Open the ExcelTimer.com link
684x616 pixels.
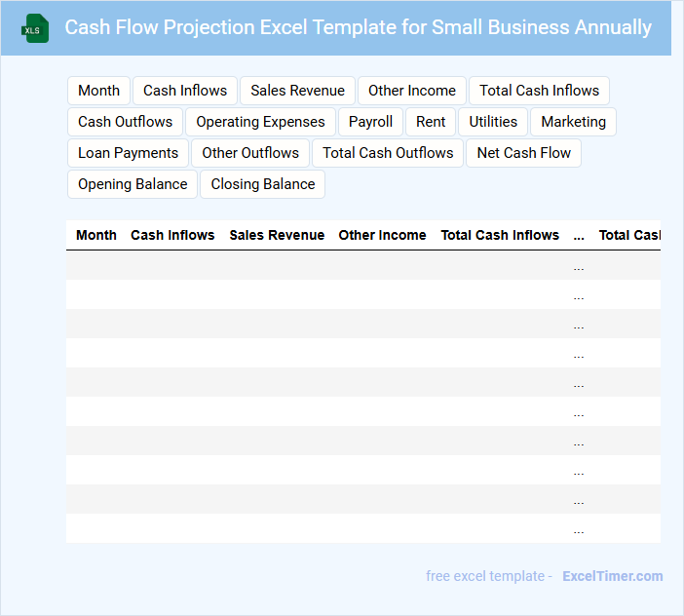[612, 576]
